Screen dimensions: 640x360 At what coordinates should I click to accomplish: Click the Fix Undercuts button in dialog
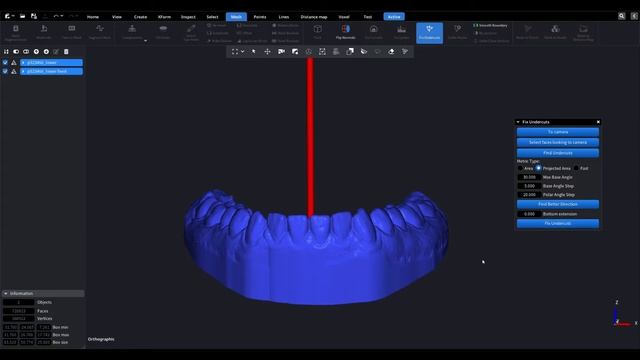(558, 223)
